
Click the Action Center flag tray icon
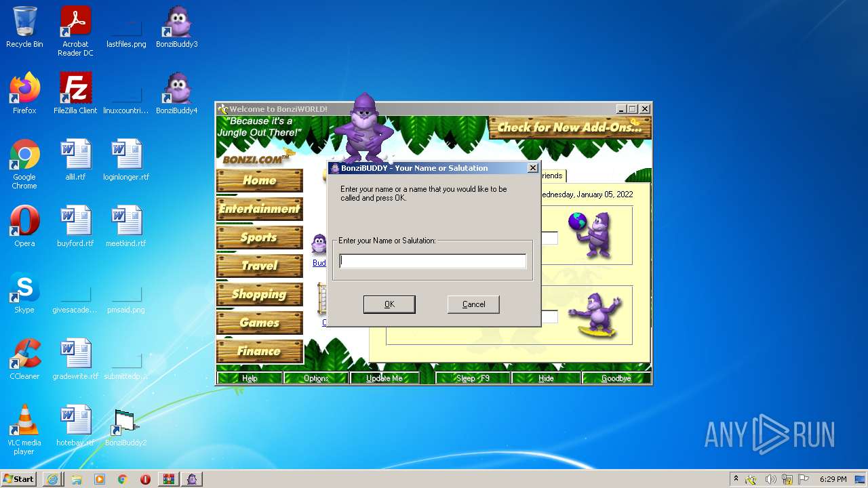pyautogui.click(x=804, y=479)
